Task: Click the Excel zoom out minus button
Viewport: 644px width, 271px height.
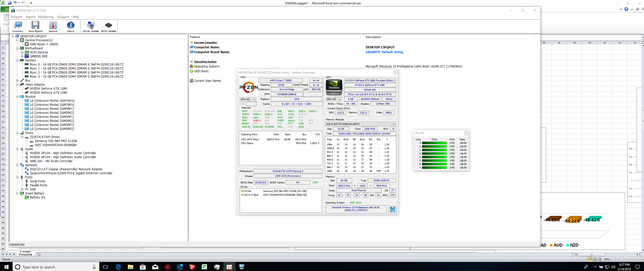Action: coord(613,259)
